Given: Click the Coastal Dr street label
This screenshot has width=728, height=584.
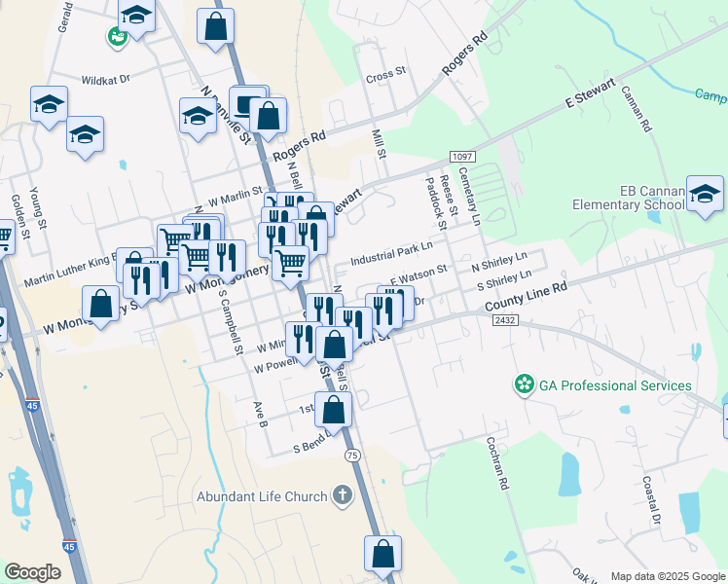Looking at the screenshot, I should 651,500.
